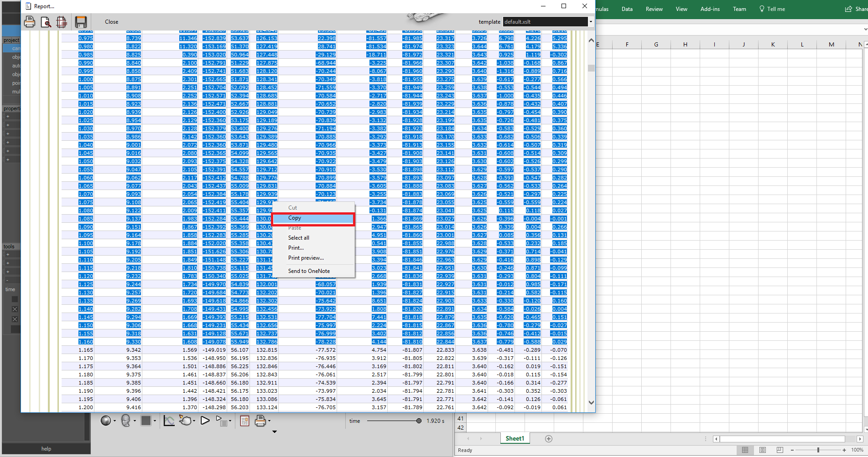Click the report notepad icon in bottom toolbar
Screen dimensions: 868x457
[244, 421]
